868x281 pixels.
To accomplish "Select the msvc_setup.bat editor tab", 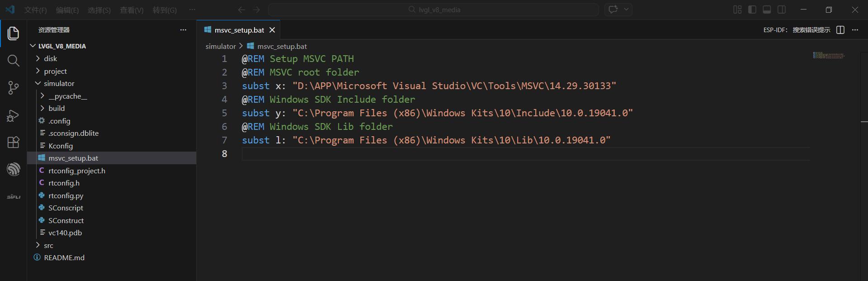I will (239, 30).
